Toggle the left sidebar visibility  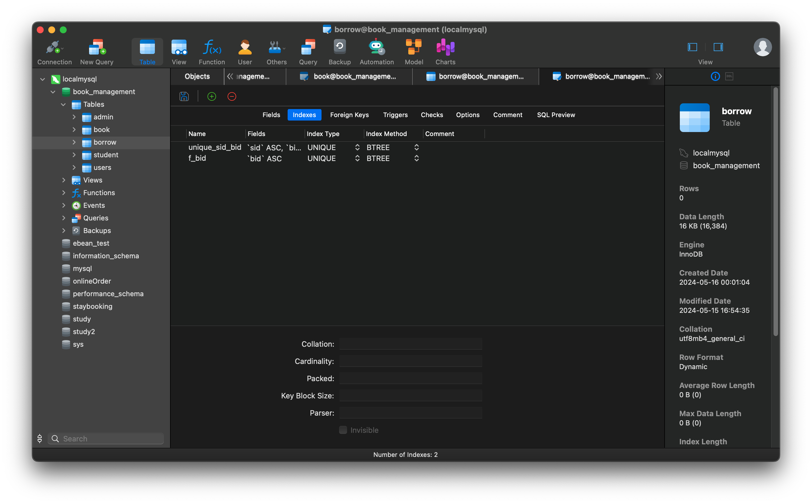tap(692, 47)
